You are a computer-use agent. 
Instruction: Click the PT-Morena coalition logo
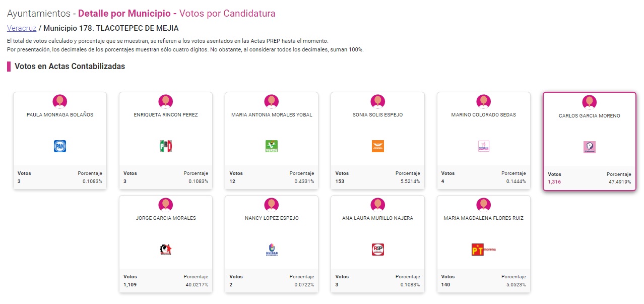(x=483, y=249)
